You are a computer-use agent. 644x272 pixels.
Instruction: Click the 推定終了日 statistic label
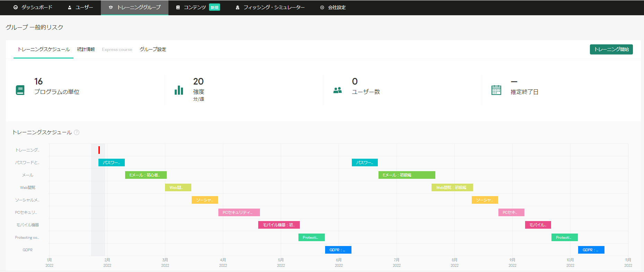[x=524, y=92]
